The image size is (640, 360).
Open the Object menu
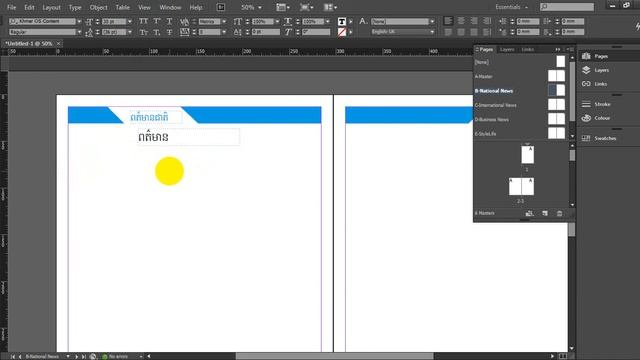(x=98, y=7)
